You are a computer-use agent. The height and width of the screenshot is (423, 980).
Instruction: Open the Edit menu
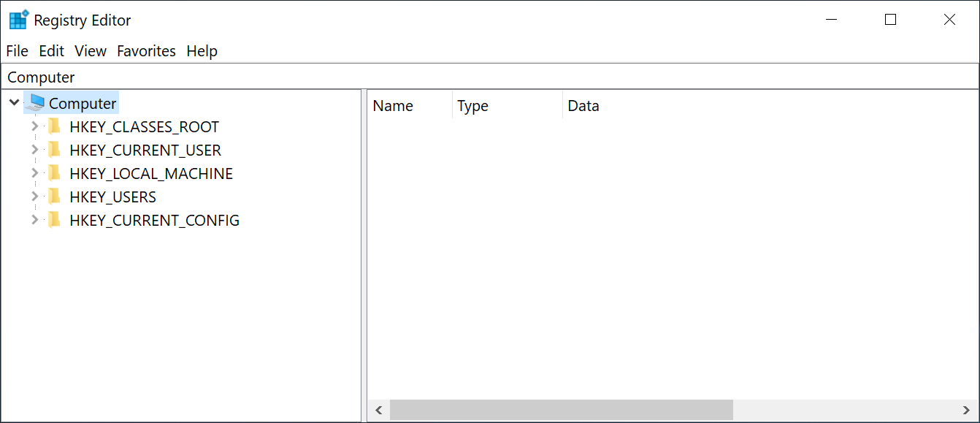[x=51, y=51]
